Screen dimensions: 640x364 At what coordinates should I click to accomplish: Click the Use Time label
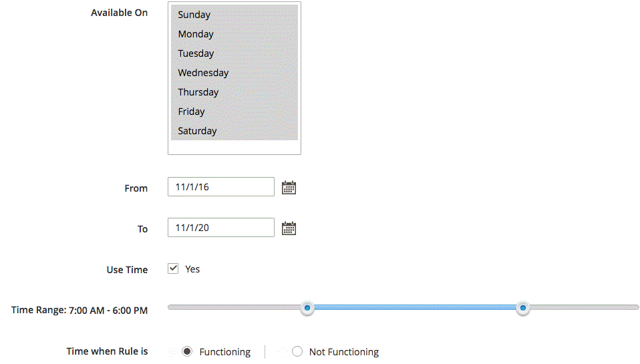pos(127,270)
